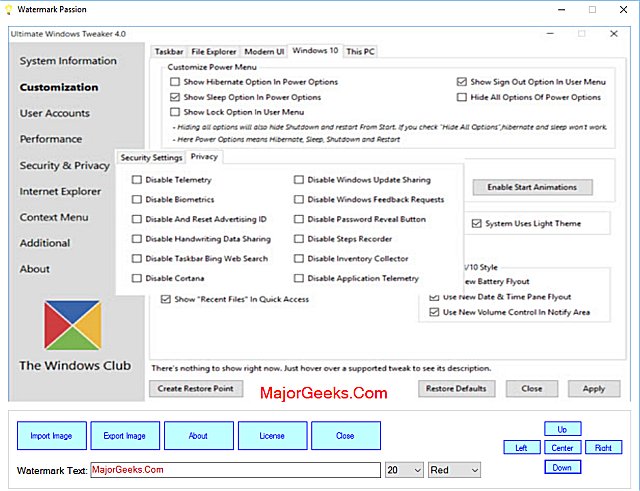Screen dimensions: 640x491
Task: Click the Watermark Passion lightbulb app icon
Action: coord(9,9)
